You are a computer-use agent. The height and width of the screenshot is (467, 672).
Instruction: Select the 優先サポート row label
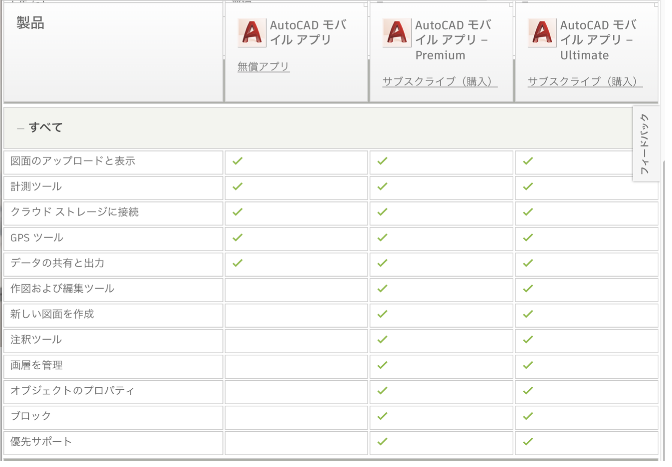(x=41, y=442)
